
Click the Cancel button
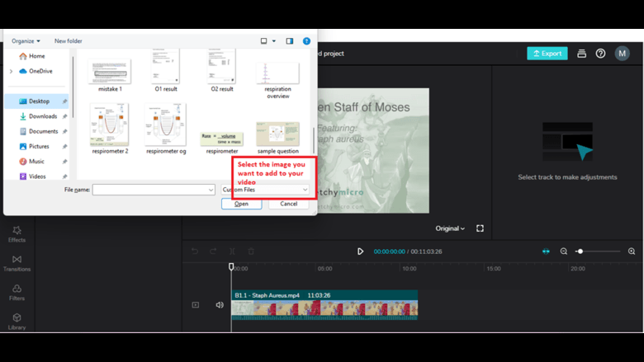289,204
